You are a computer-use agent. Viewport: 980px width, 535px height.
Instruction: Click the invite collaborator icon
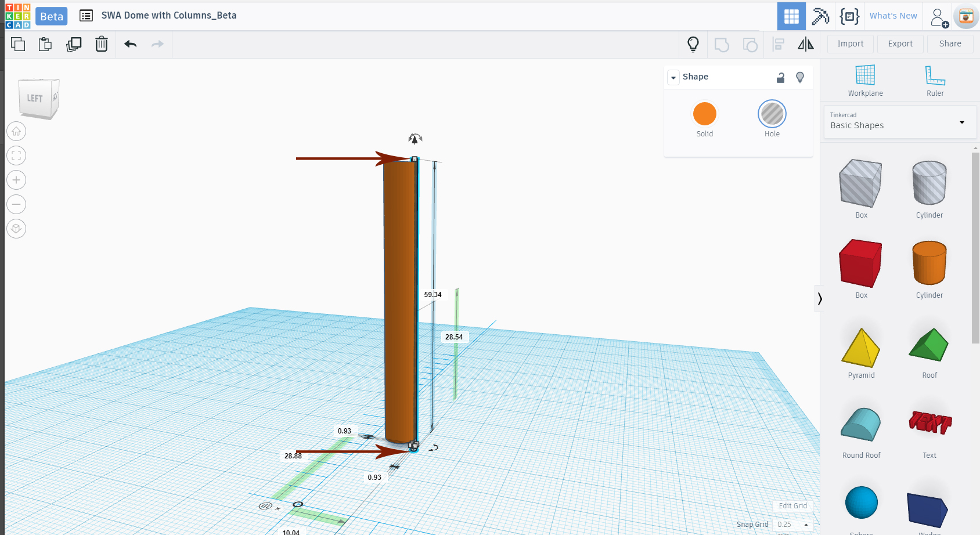tap(939, 17)
